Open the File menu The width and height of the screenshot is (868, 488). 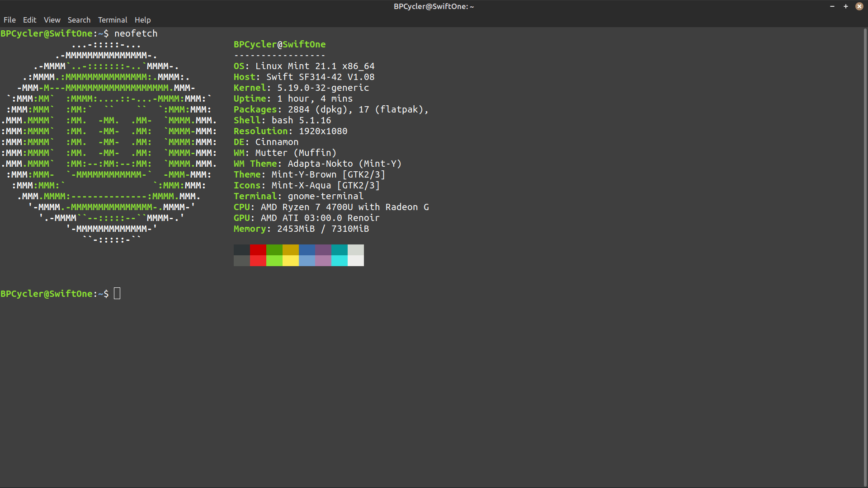(x=9, y=20)
